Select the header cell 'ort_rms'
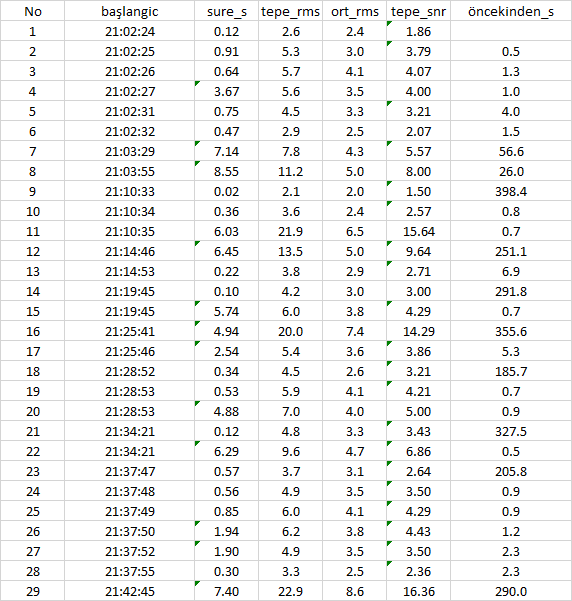Image resolution: width=572 pixels, height=601 pixels. click(355, 11)
